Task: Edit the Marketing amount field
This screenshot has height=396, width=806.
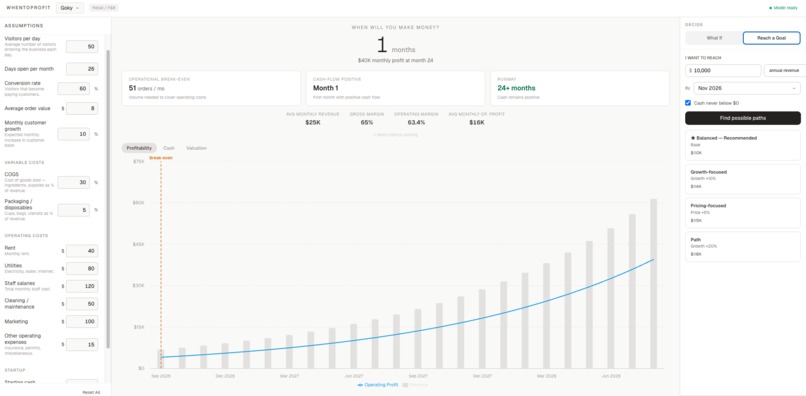Action: 82,321
